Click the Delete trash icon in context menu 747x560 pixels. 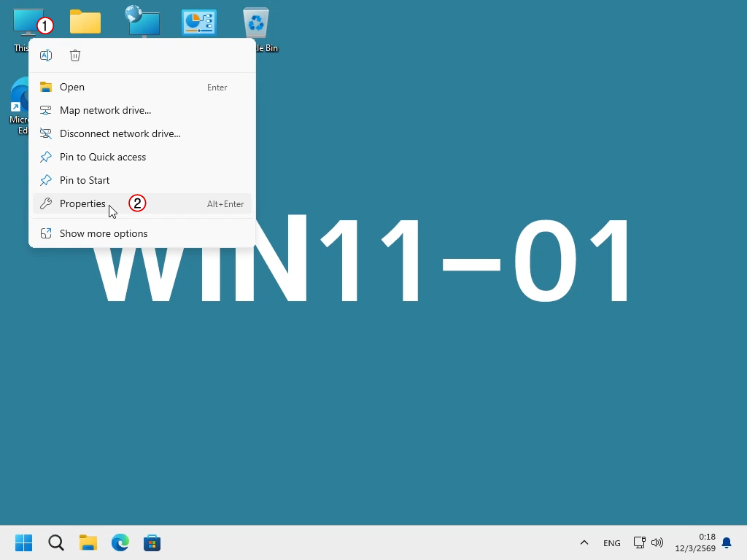[75, 55]
